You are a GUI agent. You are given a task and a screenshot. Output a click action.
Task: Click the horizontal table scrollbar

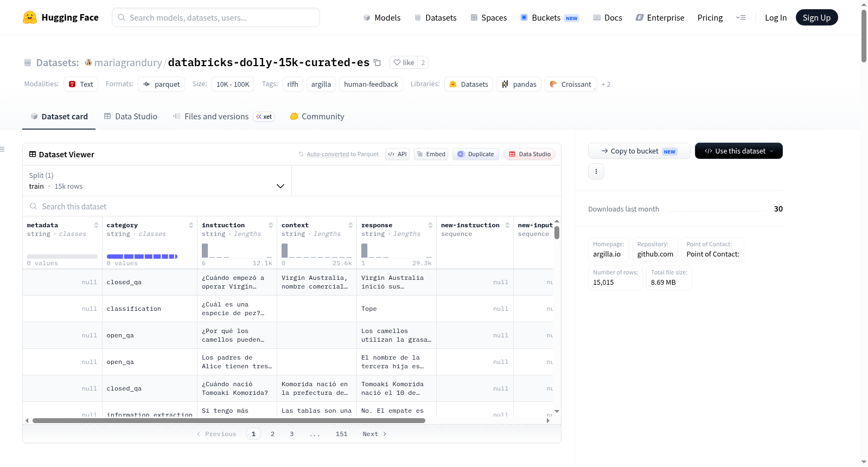pyautogui.click(x=228, y=420)
